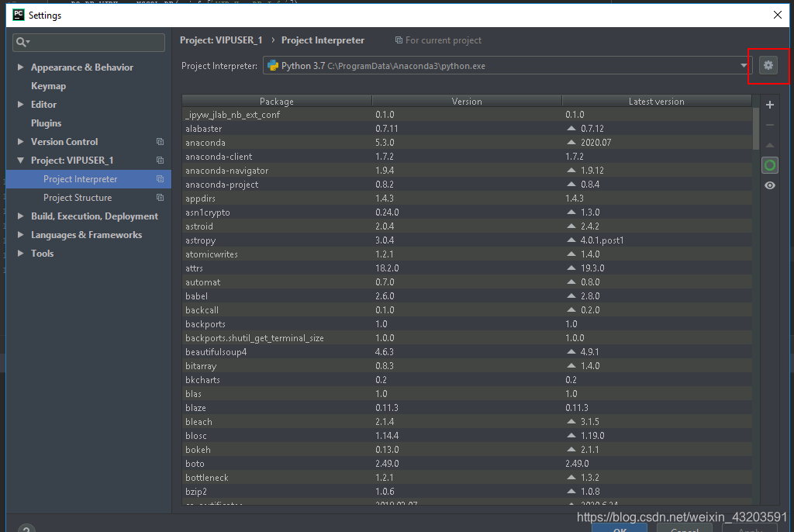Open Appearance & Behavior settings
This screenshot has width=794, height=532.
point(82,67)
